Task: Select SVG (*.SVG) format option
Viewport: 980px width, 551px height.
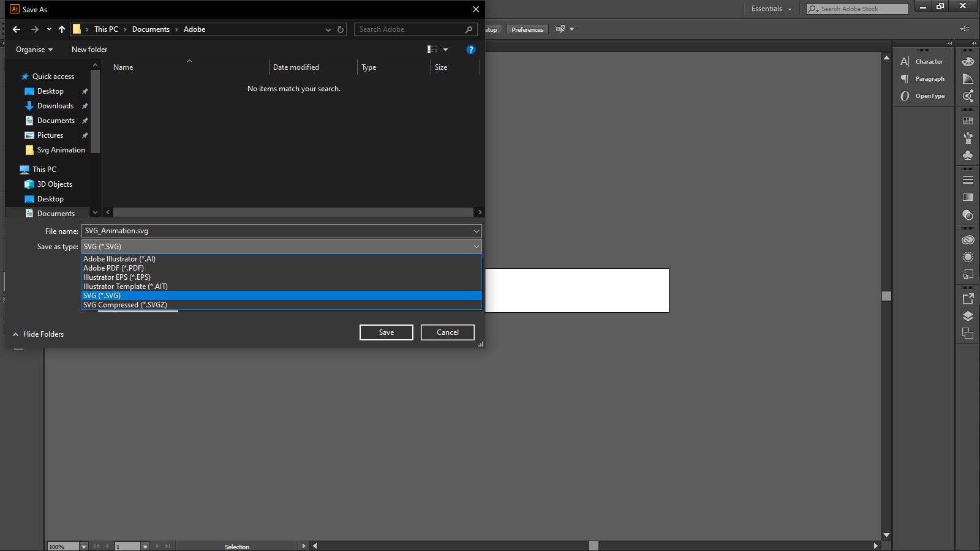Action: [282, 296]
